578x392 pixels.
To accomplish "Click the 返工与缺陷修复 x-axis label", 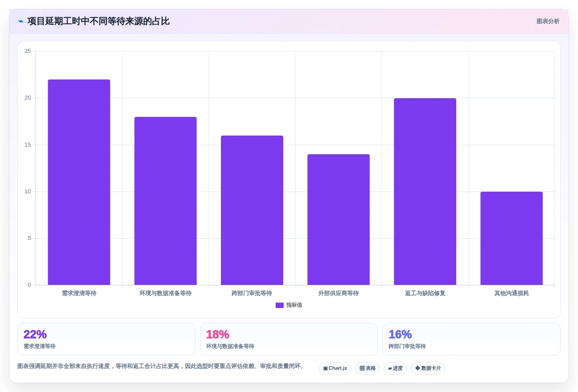I will 425,293.
